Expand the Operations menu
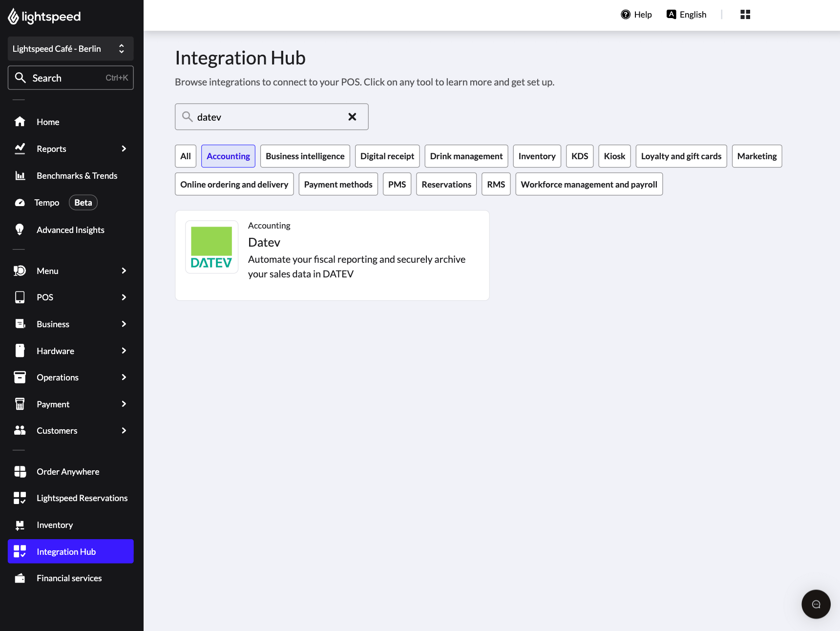Image resolution: width=840 pixels, height=631 pixels. [58, 377]
